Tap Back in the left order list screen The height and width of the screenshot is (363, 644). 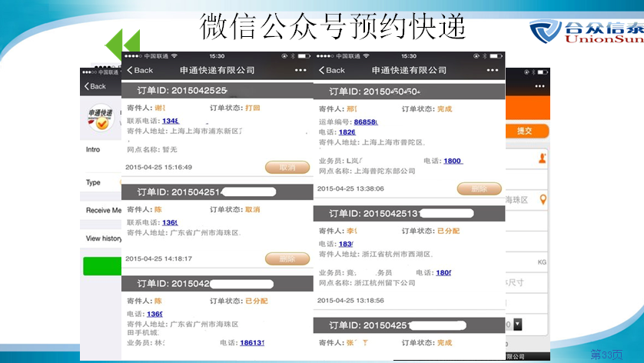click(140, 70)
